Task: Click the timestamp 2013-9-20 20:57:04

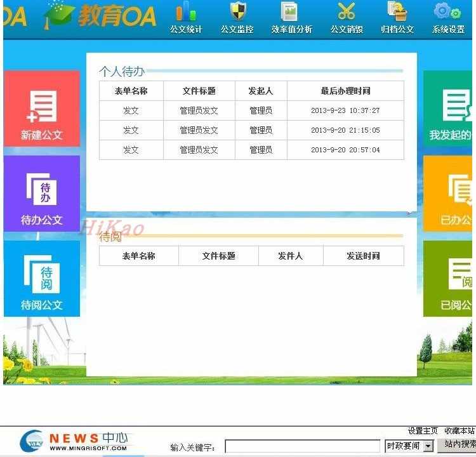Action: coord(345,150)
